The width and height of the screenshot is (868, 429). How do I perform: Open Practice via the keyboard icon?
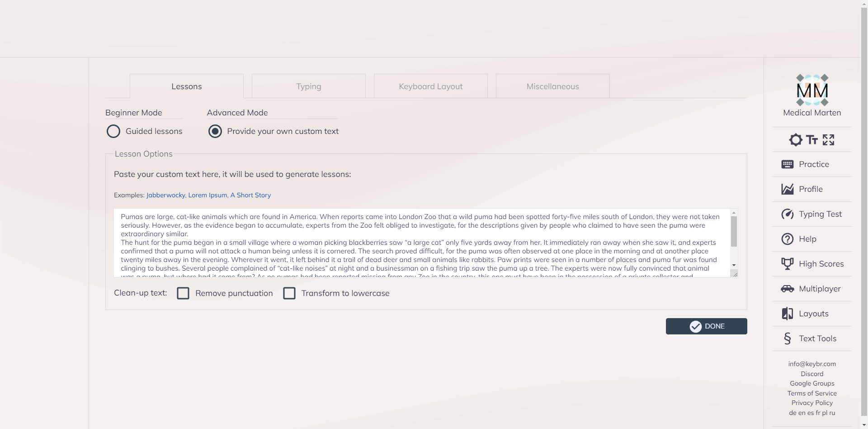click(788, 164)
